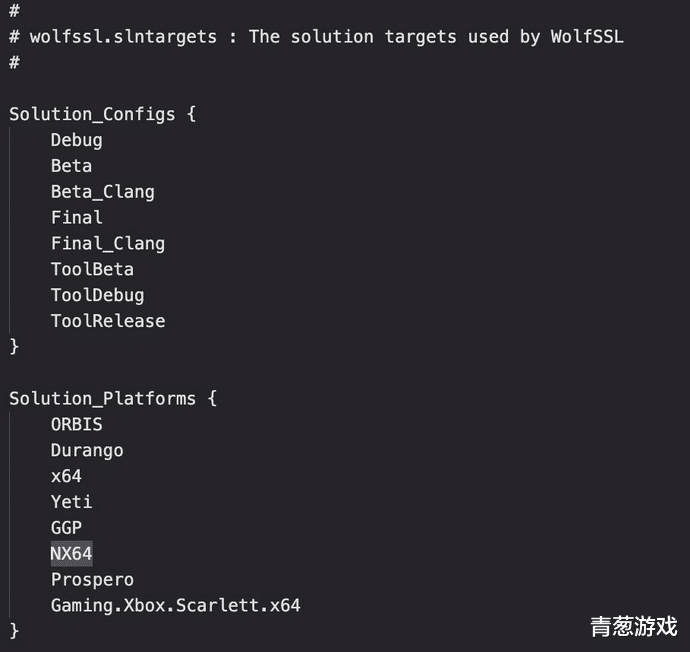Click the closing brace of Solution_Configs
690x652 pixels.
[x=14, y=346]
